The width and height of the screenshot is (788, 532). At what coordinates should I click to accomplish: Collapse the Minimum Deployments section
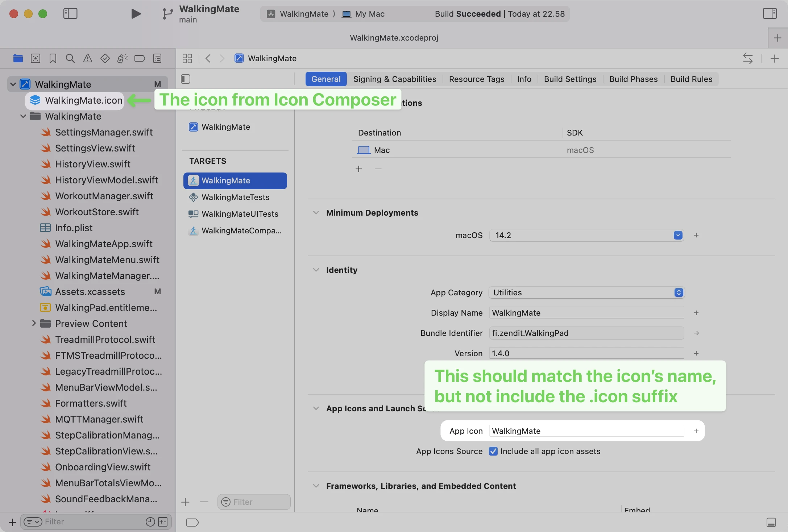pyautogui.click(x=316, y=213)
